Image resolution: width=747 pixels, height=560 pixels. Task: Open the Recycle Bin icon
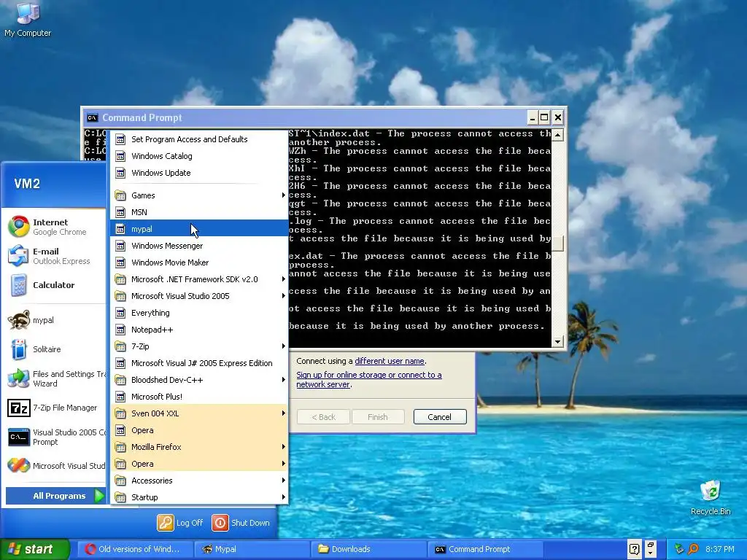[x=711, y=497]
